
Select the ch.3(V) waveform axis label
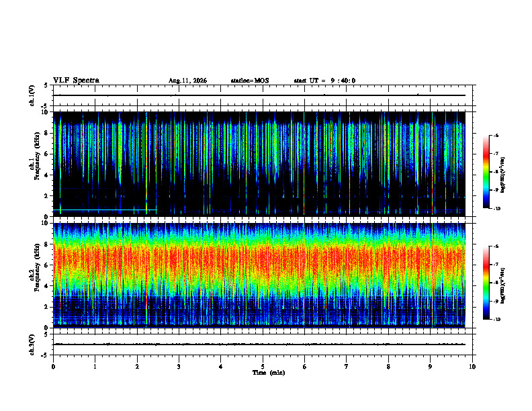pos(32,345)
